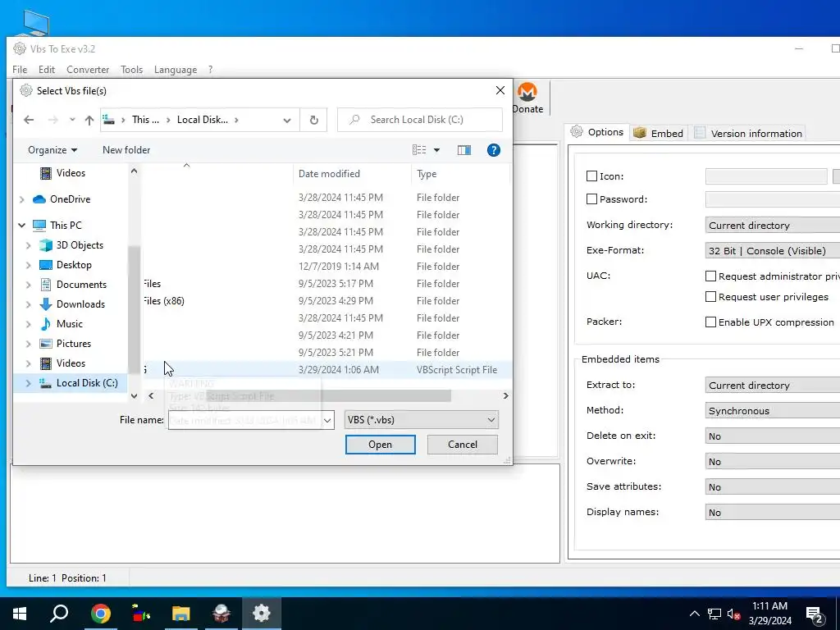Open Overwrite dropdown

tap(773, 462)
